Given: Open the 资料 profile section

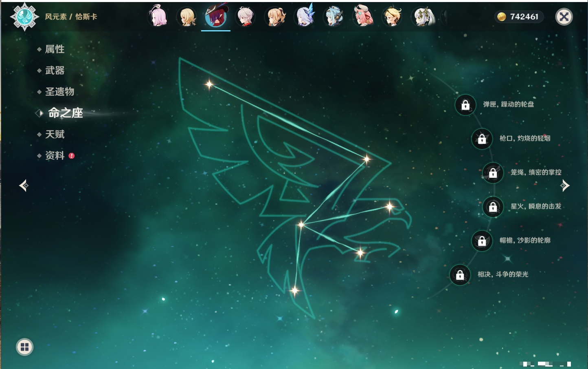Looking at the screenshot, I should click(x=55, y=155).
